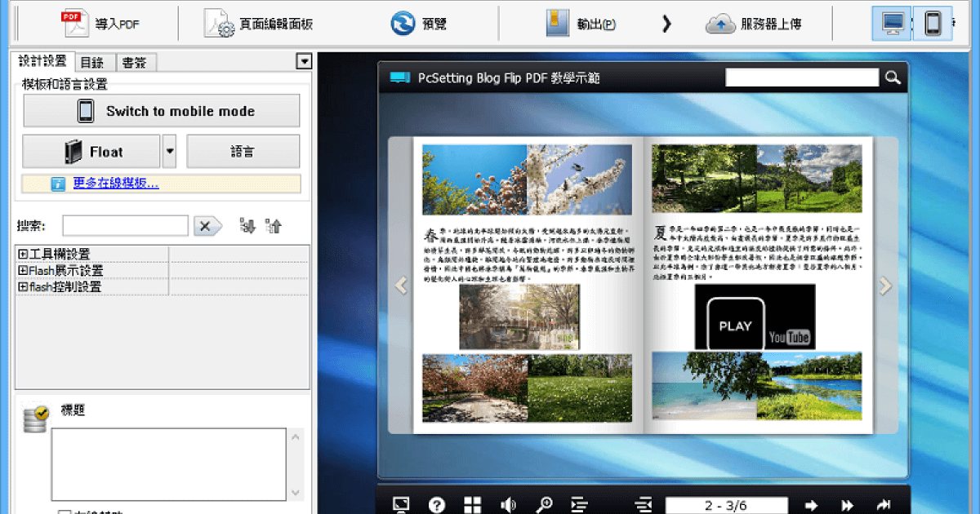This screenshot has width=980, height=514.
Task: Click the settings search input field
Action: click(x=125, y=226)
